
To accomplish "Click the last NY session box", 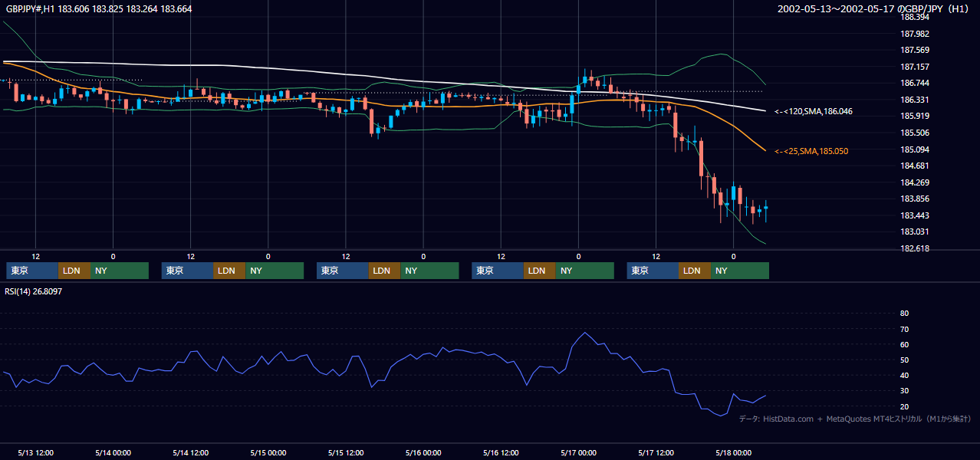I will pos(740,271).
